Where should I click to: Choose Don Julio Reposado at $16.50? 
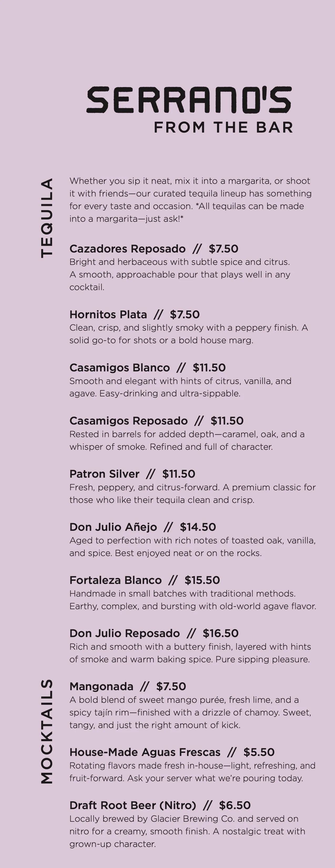tap(154, 633)
